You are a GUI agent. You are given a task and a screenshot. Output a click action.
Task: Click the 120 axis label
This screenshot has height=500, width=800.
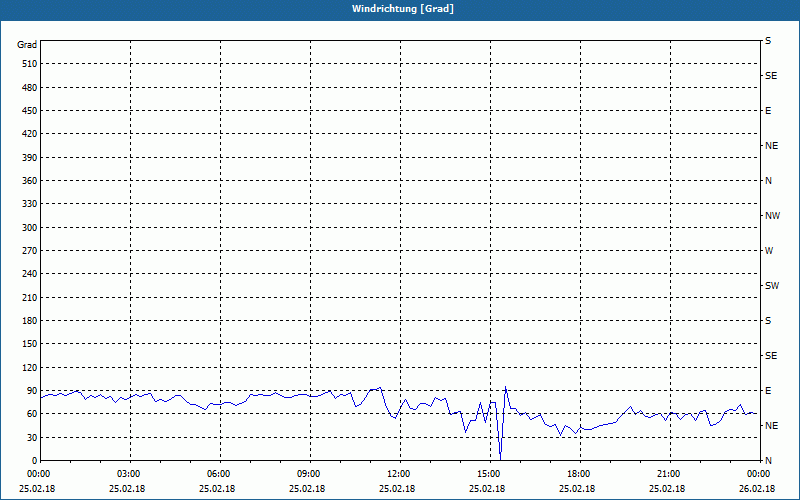(30, 367)
